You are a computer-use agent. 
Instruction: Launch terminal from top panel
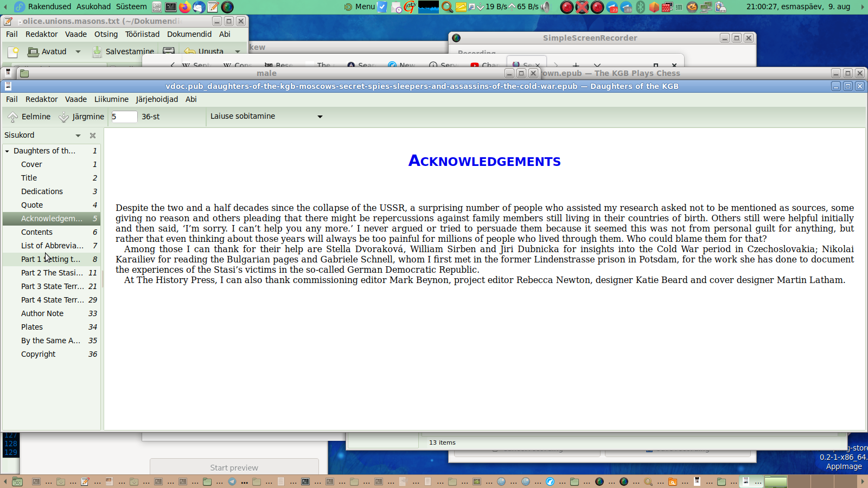coord(170,7)
